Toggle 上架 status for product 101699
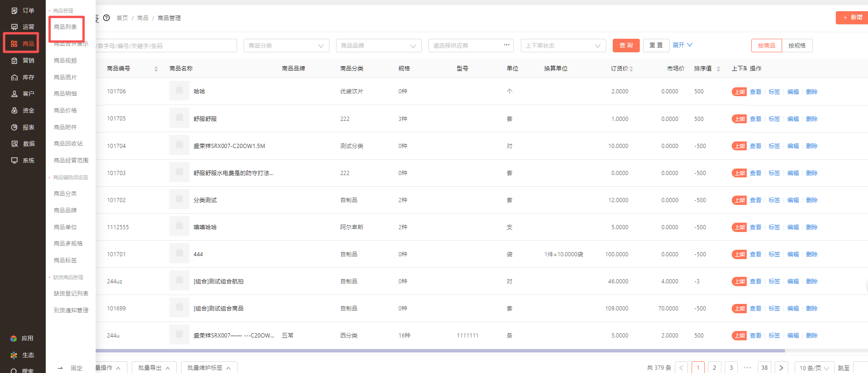This screenshot has width=868, height=373. click(x=739, y=309)
